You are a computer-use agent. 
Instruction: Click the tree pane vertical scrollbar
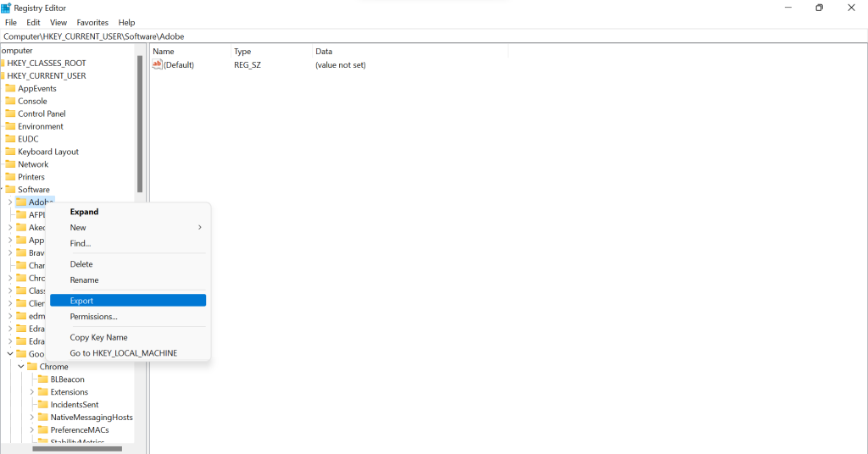pos(140,123)
